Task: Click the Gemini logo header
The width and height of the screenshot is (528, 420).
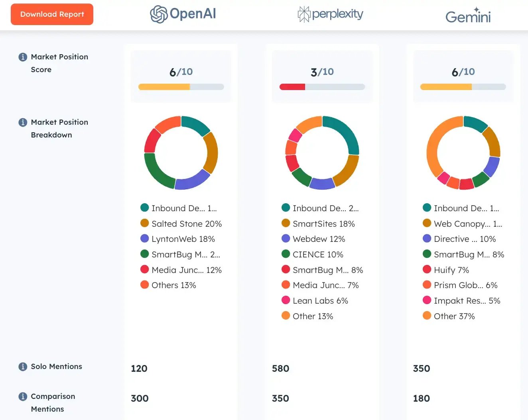Action: (468, 16)
